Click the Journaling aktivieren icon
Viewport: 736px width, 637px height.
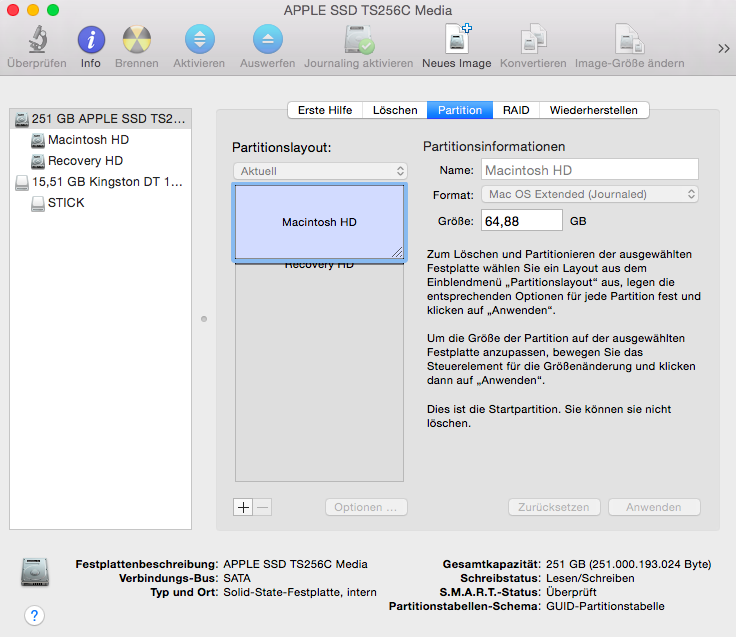[359, 39]
